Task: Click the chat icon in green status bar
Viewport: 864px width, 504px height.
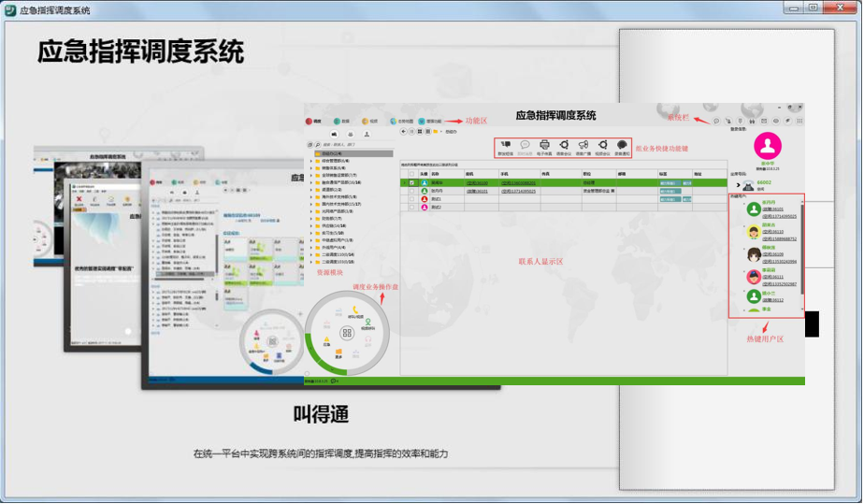Action: coord(333,382)
